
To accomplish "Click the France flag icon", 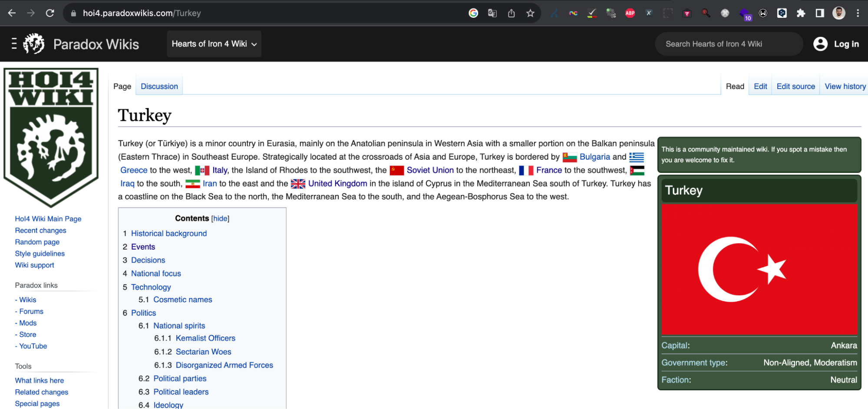I will pos(526,171).
